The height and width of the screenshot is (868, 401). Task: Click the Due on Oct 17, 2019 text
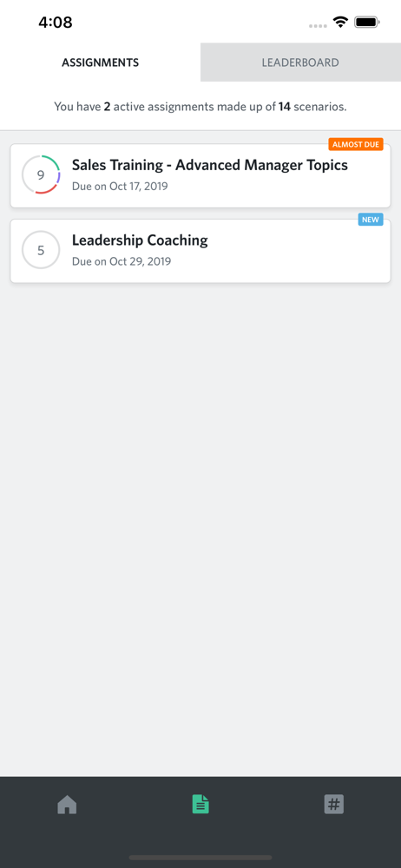tap(120, 186)
